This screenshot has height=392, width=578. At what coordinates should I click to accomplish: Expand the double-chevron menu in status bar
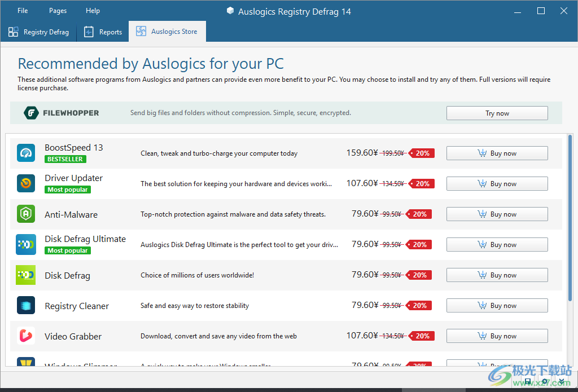[562, 381]
